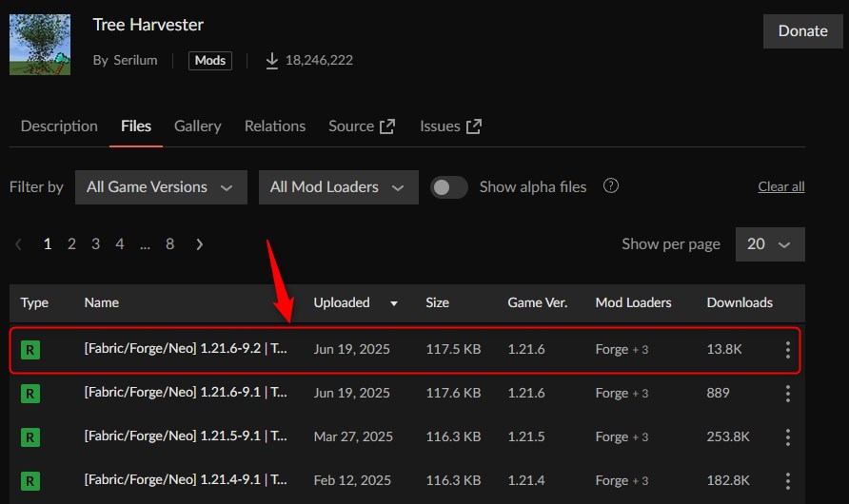The image size is (849, 504).
Task: Go to page 2
Action: pyautogui.click(x=71, y=243)
